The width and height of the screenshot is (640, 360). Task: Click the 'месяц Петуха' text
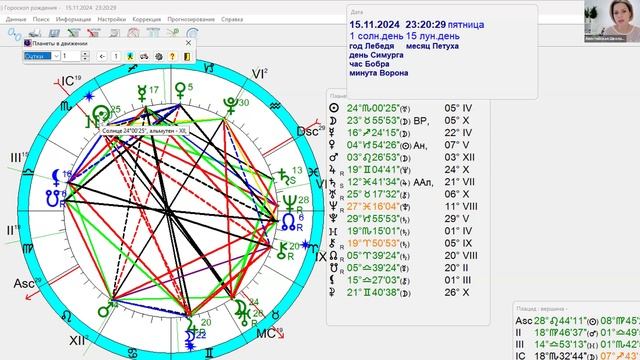[432, 46]
